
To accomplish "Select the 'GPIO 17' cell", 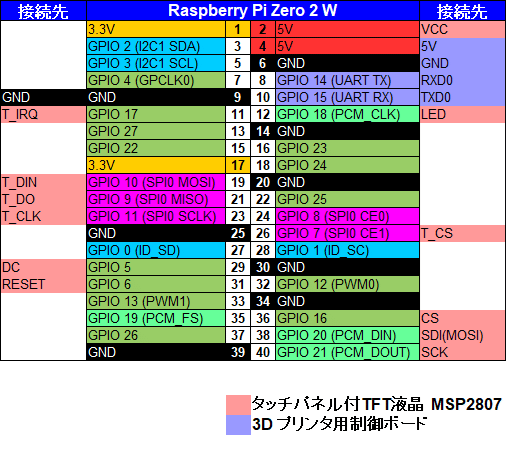I will 156,114.
